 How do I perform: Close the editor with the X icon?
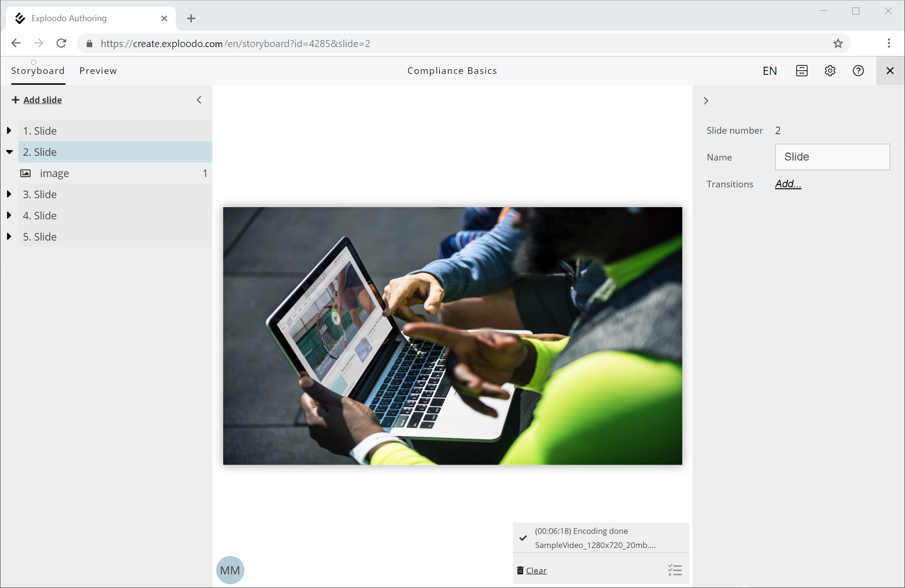point(889,71)
